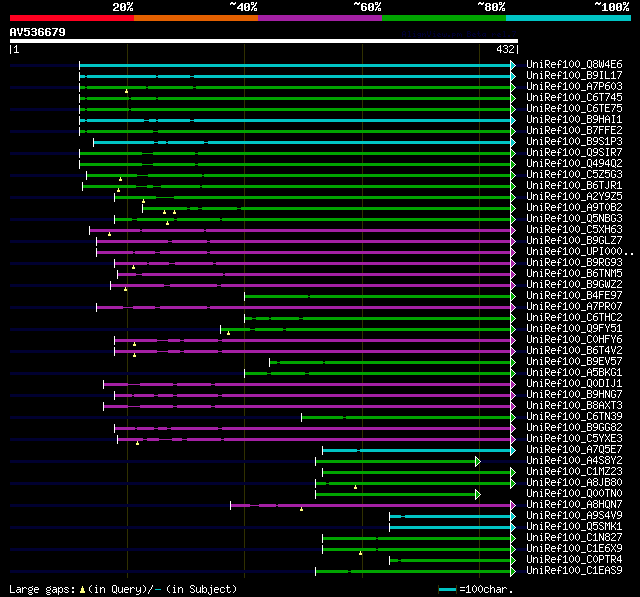Viewport: 640px width, 597px height.
Task: Select the UniRef100_B9IL17 label
Action: pyautogui.click(x=574, y=75)
